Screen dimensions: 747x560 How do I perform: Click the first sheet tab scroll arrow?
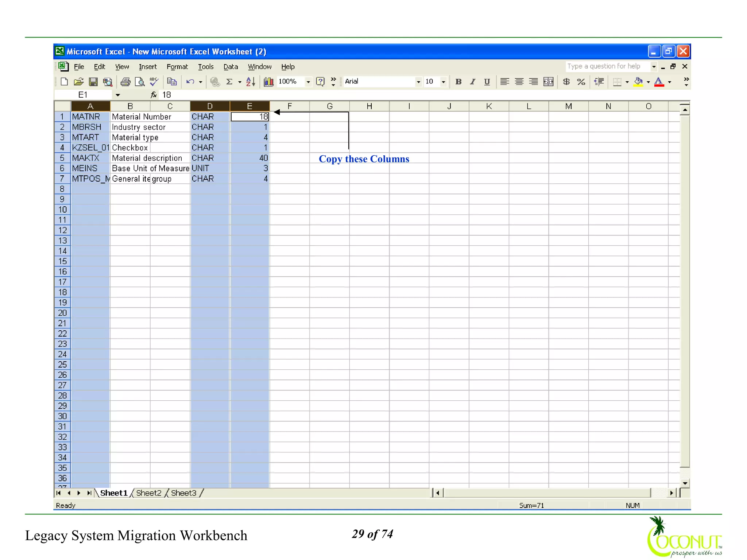coord(58,493)
